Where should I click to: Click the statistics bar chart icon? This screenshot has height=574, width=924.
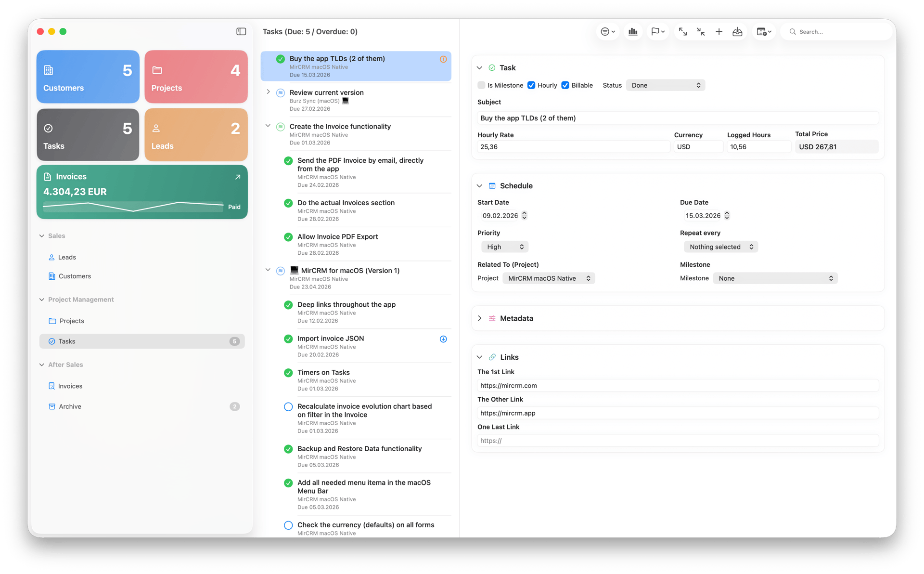pyautogui.click(x=632, y=31)
